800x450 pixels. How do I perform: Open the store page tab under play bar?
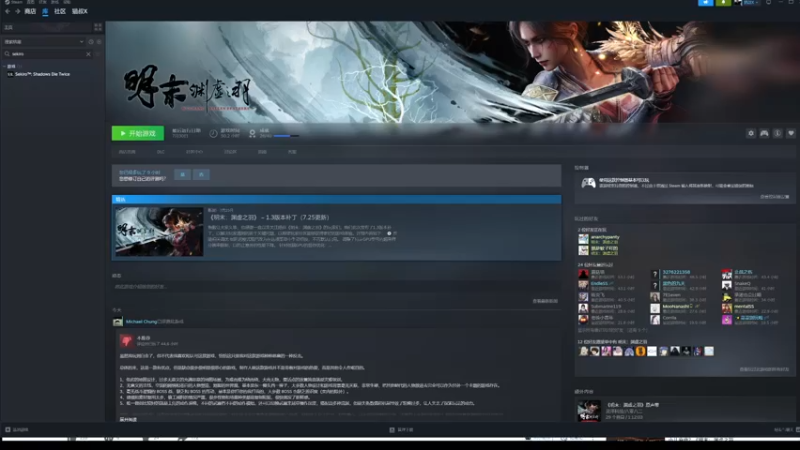pyautogui.click(x=127, y=152)
